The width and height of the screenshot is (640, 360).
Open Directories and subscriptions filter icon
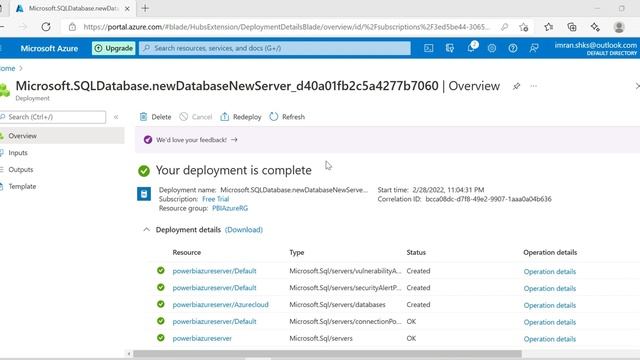(x=450, y=48)
